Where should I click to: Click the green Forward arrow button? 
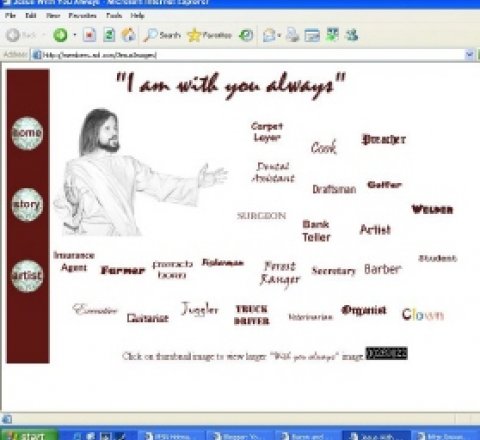(60, 35)
